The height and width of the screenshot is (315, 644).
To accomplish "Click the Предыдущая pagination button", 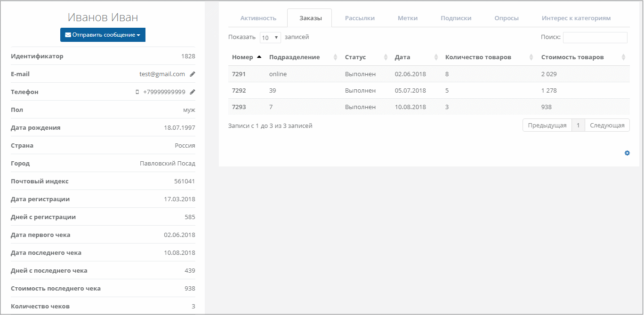I will [547, 126].
